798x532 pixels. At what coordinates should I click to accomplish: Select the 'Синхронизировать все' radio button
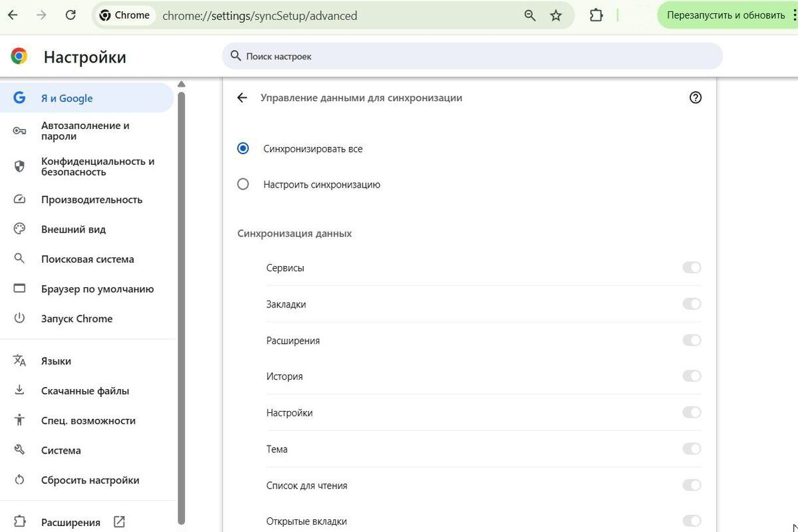[x=243, y=148]
